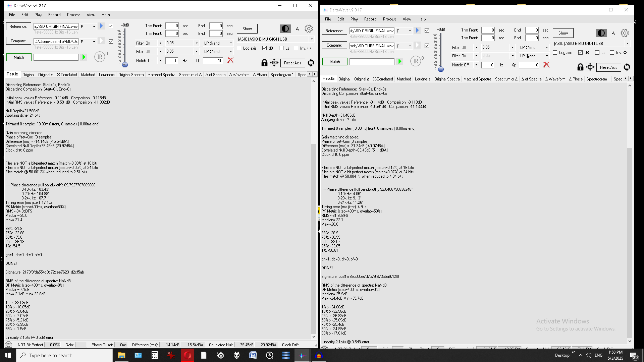Switch to Matched Spectra tab in left window

161,75
